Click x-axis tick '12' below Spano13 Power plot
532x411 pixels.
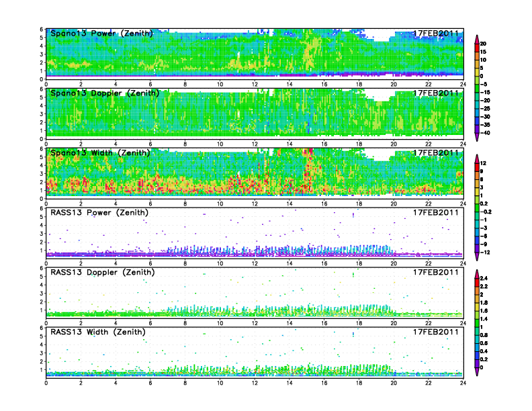tap(255, 85)
